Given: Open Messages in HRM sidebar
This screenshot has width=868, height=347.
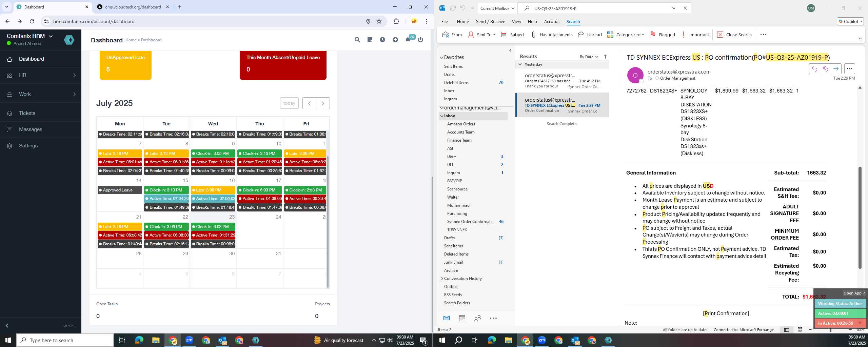Looking at the screenshot, I should [x=41, y=129].
